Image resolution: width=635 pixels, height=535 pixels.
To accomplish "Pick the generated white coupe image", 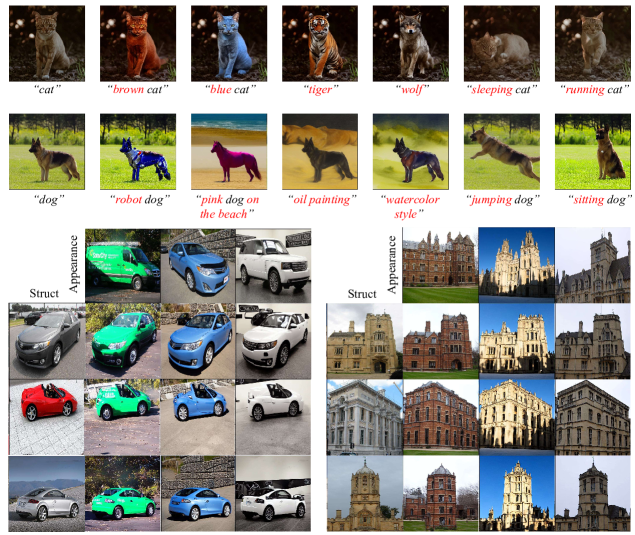I will click(x=273, y=493).
